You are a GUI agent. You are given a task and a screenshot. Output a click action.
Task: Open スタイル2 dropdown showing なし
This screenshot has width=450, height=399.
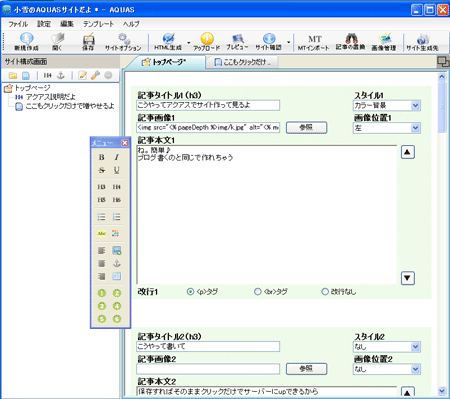click(x=387, y=347)
